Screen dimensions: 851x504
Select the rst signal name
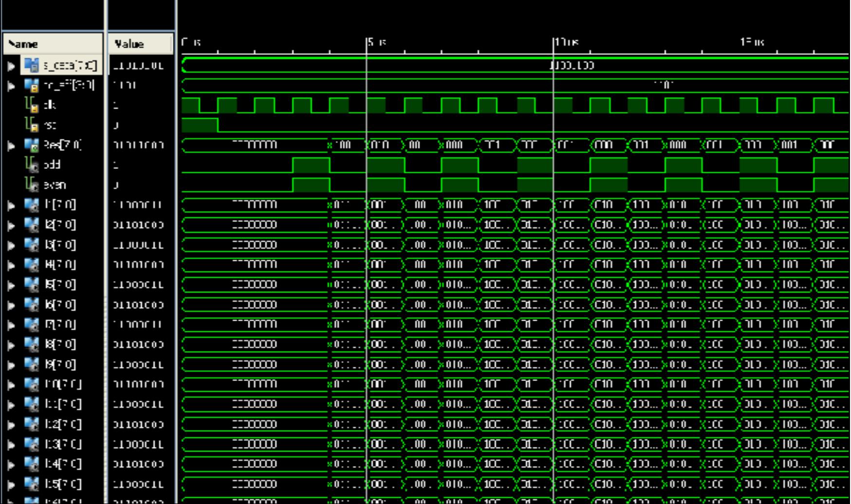[x=50, y=125]
